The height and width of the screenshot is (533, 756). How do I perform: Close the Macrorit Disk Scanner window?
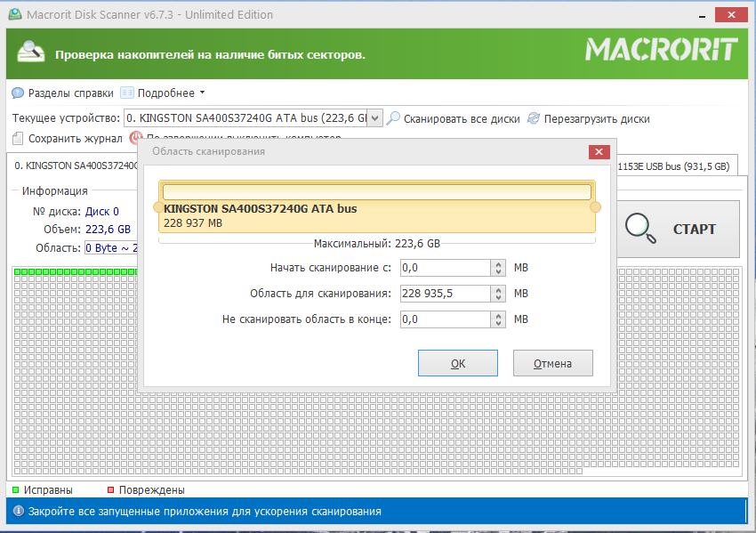(731, 15)
